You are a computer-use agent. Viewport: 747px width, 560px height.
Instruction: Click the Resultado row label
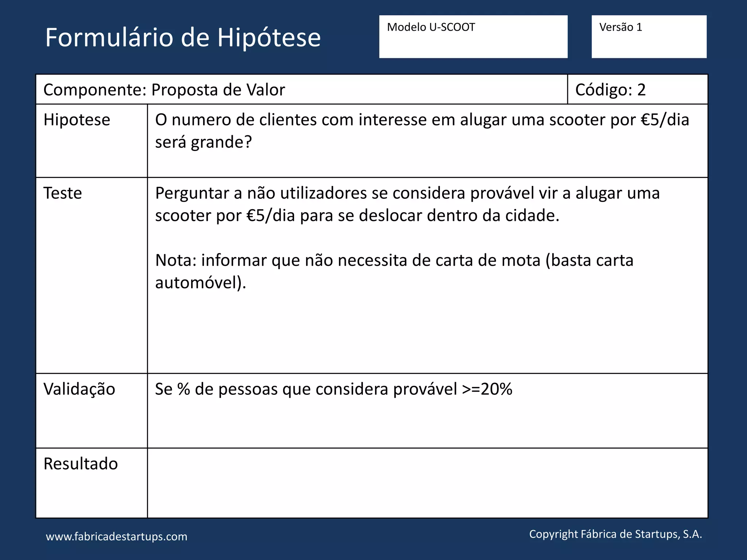tap(81, 464)
